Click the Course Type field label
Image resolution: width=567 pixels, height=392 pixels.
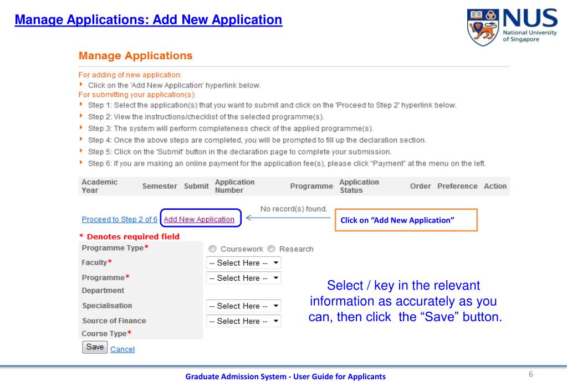click(x=106, y=333)
